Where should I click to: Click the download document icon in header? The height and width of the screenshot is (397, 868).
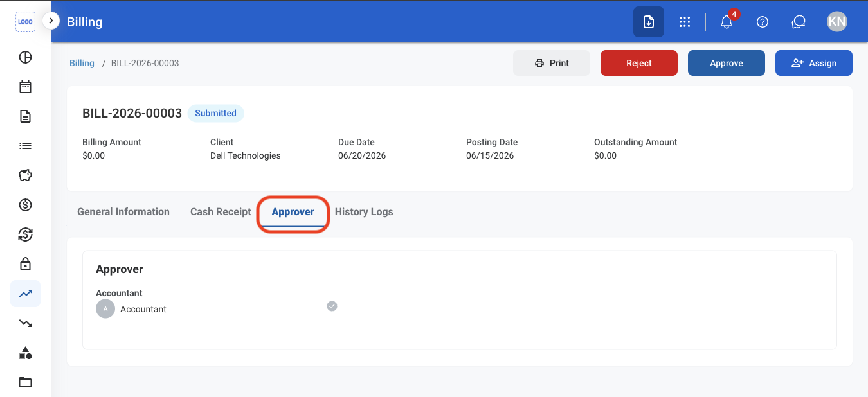click(649, 22)
